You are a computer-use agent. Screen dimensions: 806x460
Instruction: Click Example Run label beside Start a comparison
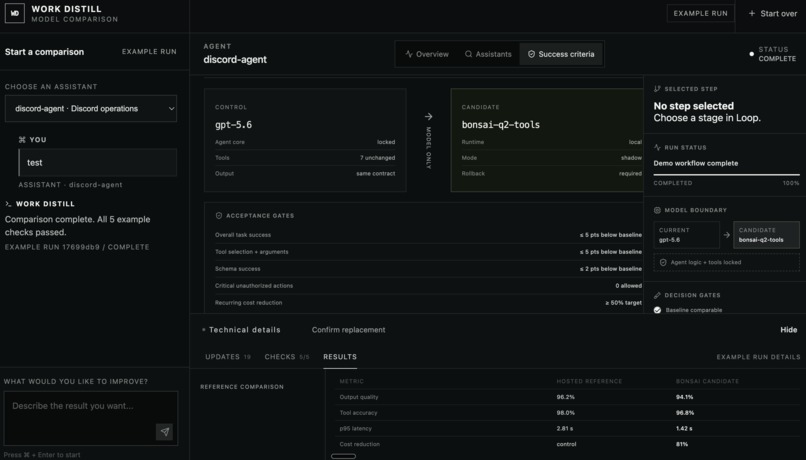149,52
